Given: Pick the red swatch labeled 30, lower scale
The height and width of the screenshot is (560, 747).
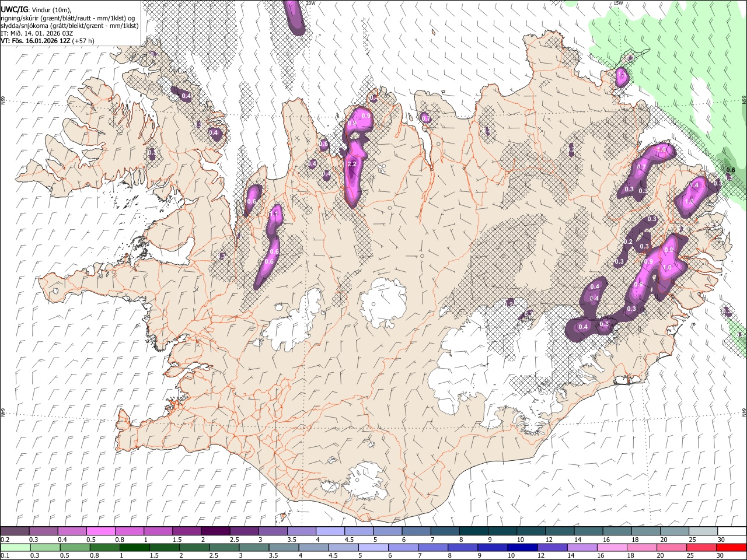Looking at the screenshot, I should point(731,548).
